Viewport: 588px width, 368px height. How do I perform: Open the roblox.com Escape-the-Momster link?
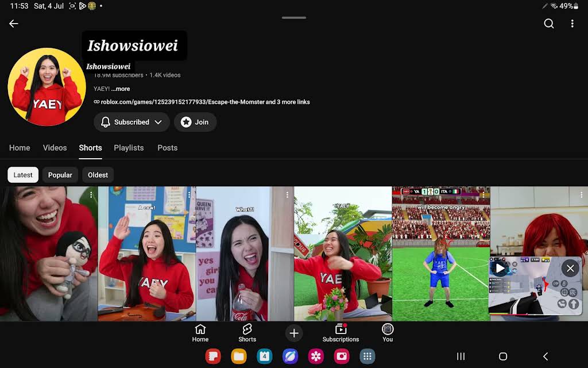202,102
